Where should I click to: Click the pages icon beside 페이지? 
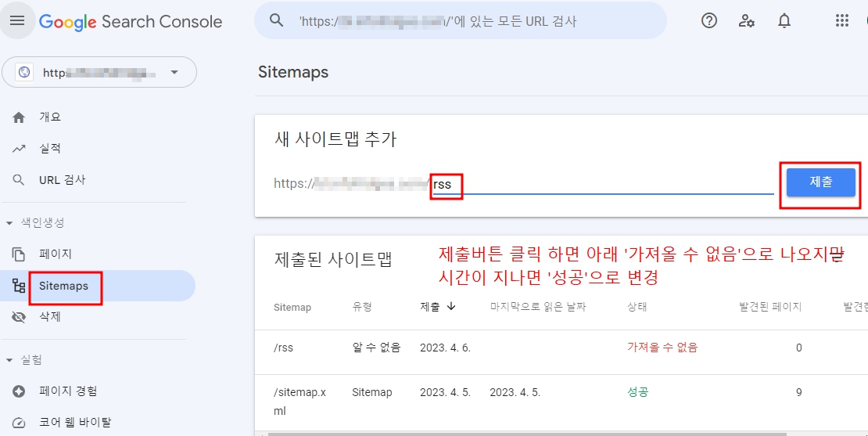(19, 254)
